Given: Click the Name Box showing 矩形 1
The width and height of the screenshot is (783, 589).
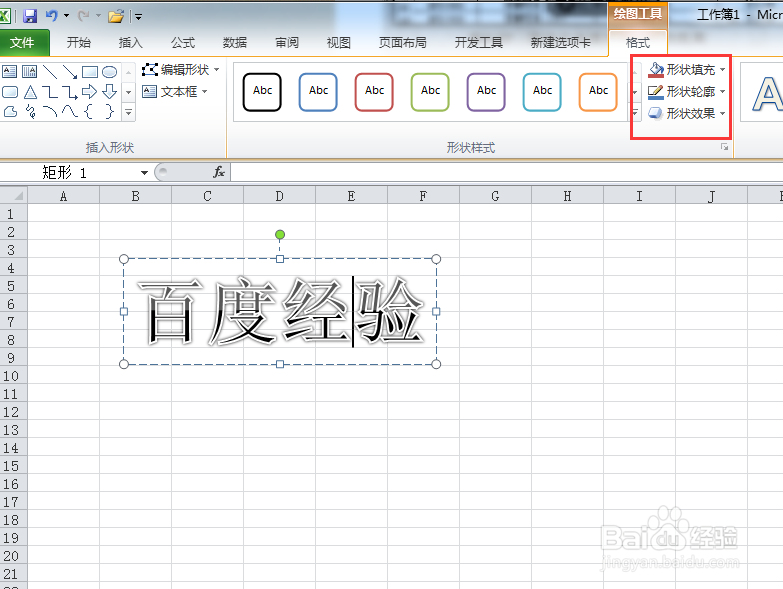Looking at the screenshot, I should (x=70, y=173).
